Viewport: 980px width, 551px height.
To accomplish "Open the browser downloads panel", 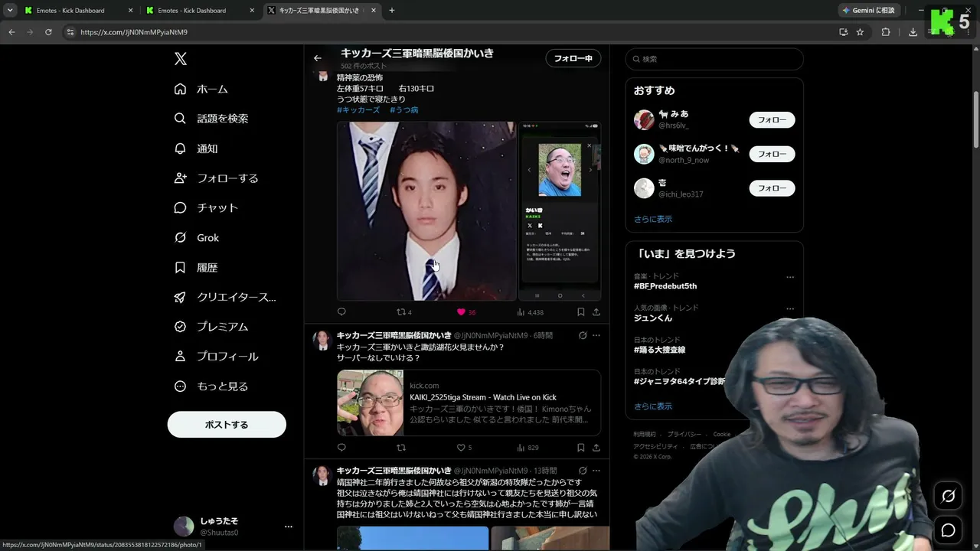I will click(913, 32).
